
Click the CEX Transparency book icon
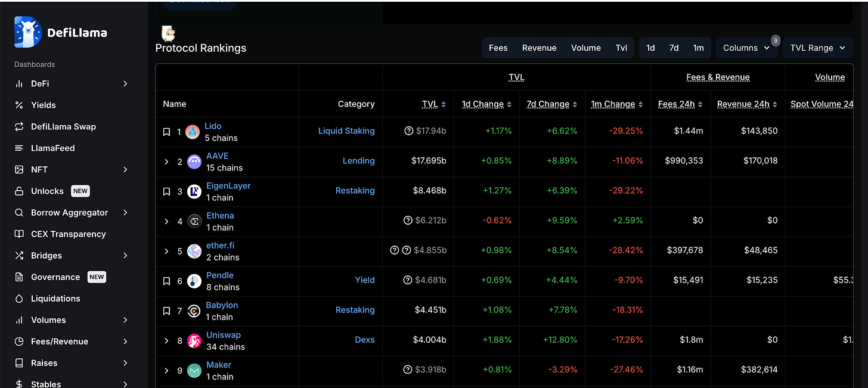pos(19,234)
